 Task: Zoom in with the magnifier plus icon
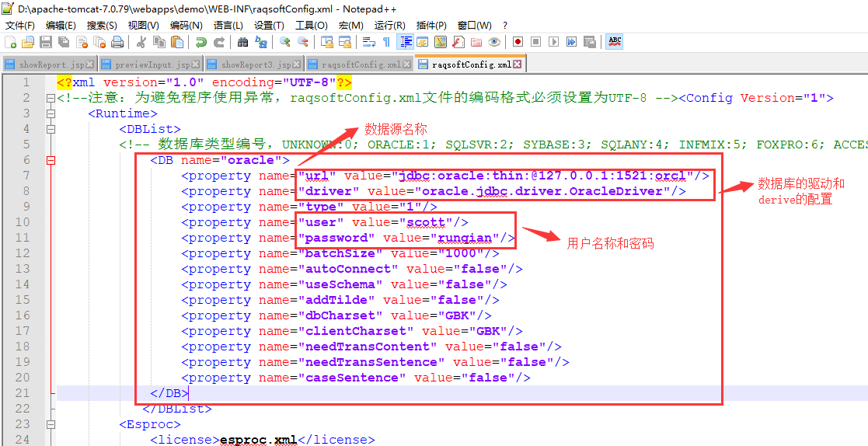tap(284, 41)
